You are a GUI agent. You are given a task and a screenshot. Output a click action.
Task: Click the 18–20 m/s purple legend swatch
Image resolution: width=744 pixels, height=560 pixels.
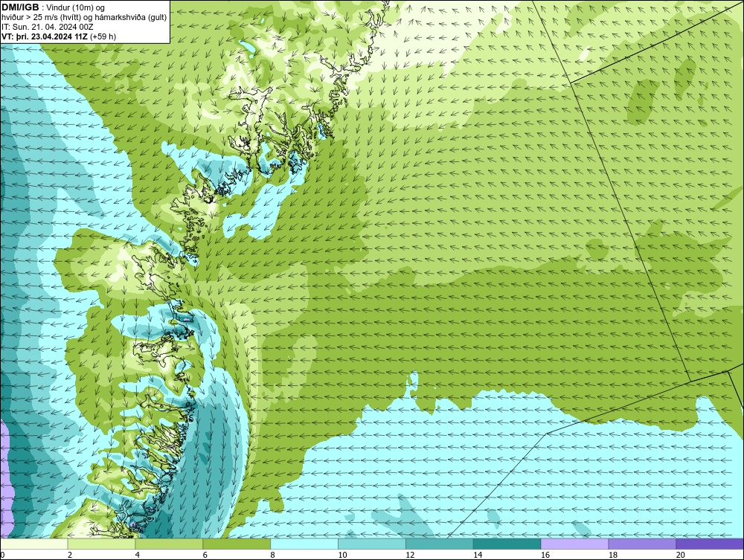pos(643,544)
